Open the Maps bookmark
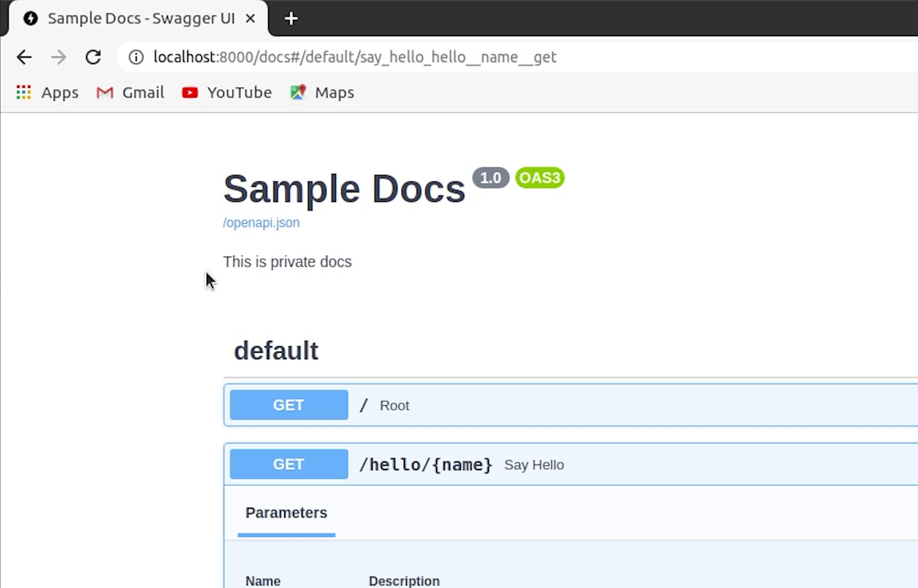The height and width of the screenshot is (588, 918). (x=322, y=93)
